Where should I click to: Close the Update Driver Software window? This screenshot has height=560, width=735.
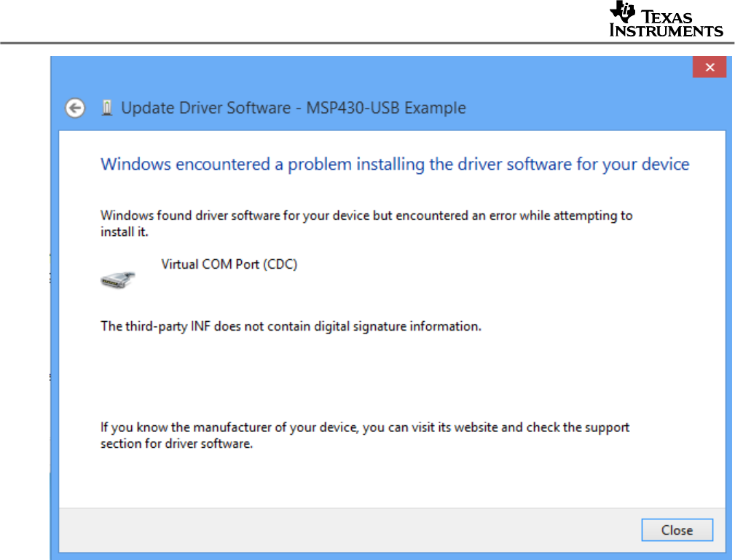[x=710, y=67]
